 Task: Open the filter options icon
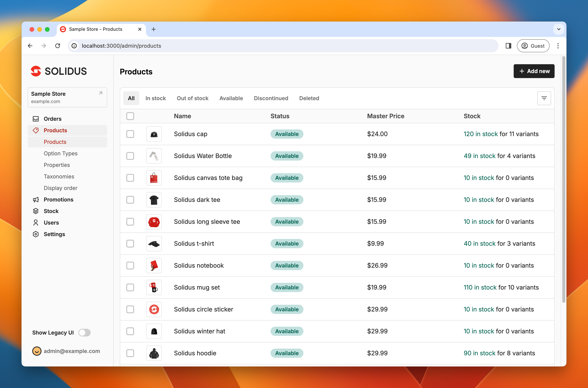tap(544, 98)
